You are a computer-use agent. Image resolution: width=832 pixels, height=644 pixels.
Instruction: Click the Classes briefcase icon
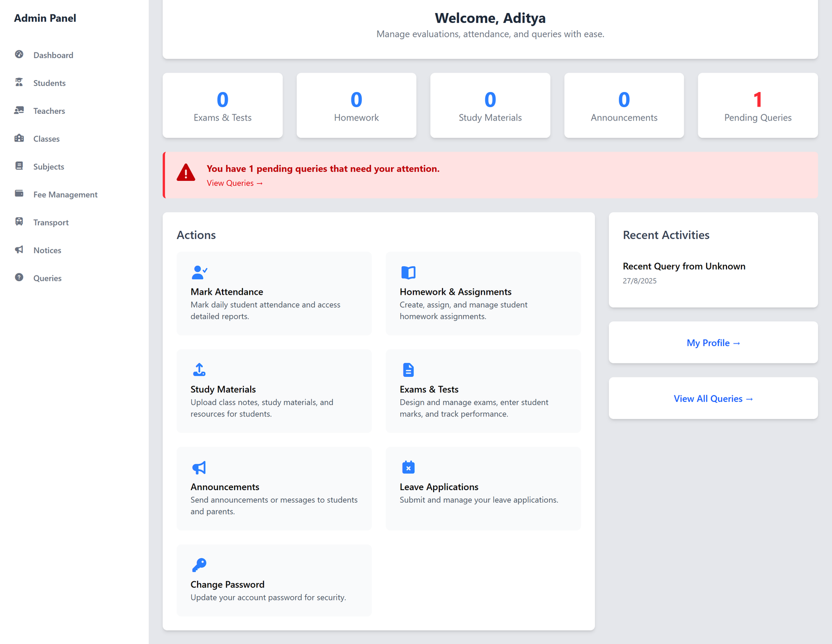[x=19, y=139]
